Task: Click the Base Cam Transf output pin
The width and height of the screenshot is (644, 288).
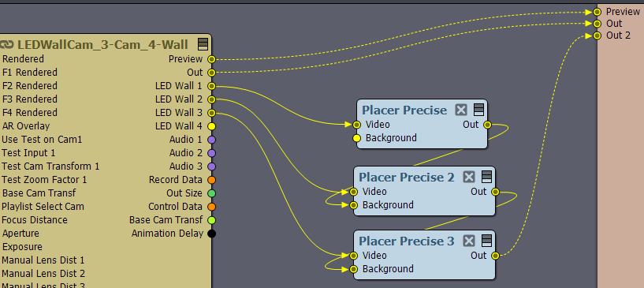Action: point(211,220)
